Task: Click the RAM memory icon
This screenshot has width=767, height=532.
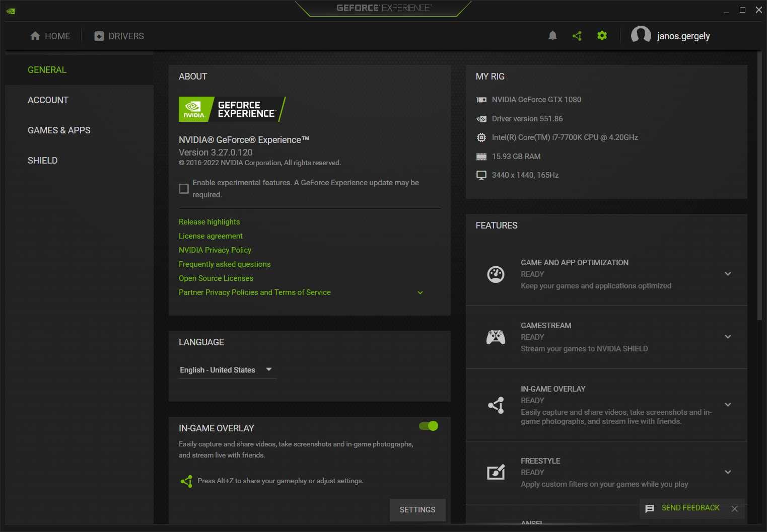Action: click(x=481, y=157)
